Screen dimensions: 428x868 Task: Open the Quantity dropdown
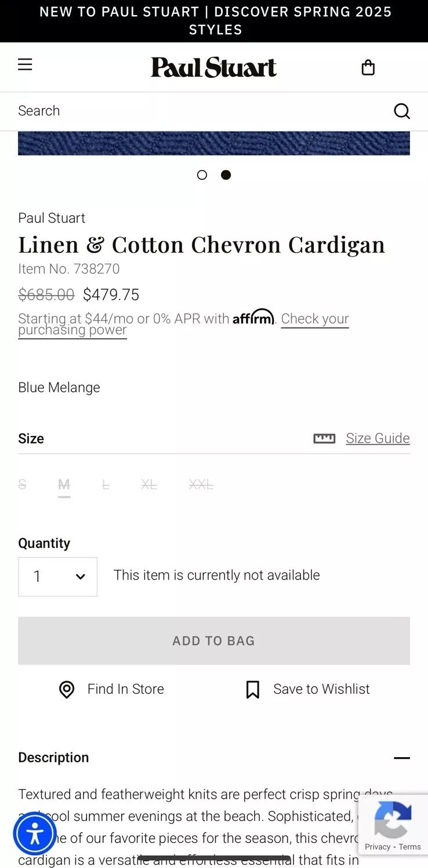[x=58, y=577]
